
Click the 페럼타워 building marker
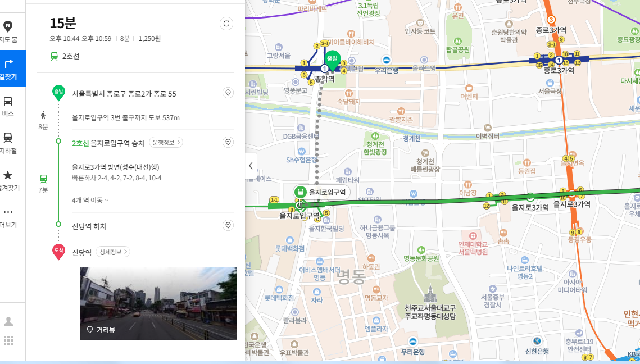point(347,172)
